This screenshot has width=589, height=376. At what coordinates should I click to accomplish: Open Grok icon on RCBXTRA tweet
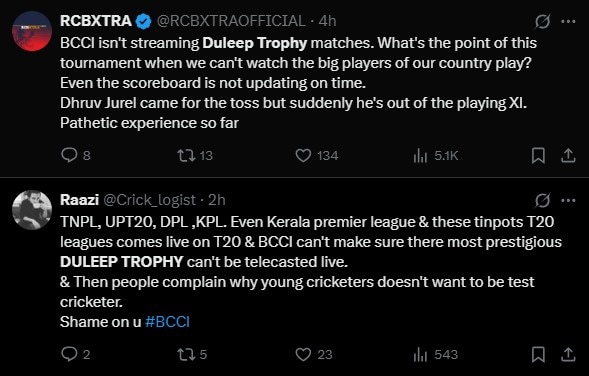click(542, 21)
